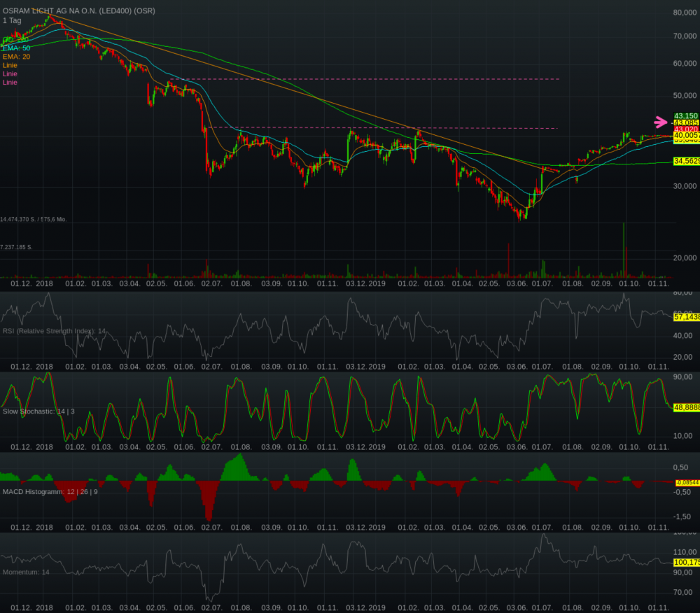Viewport: 700px width, 613px height.
Task: Toggle the GD: 200 legend entry
Action: pyautogui.click(x=15, y=39)
